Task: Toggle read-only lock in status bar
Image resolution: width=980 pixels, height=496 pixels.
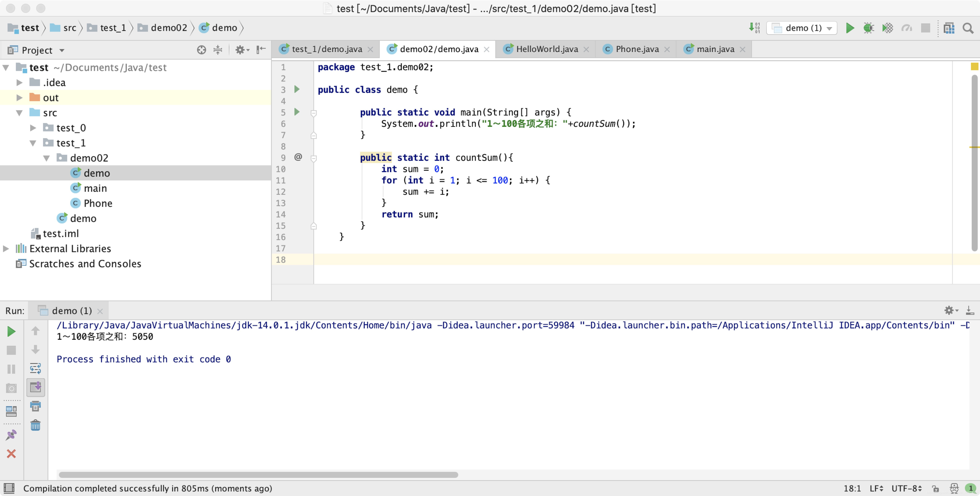Action: [935, 488]
